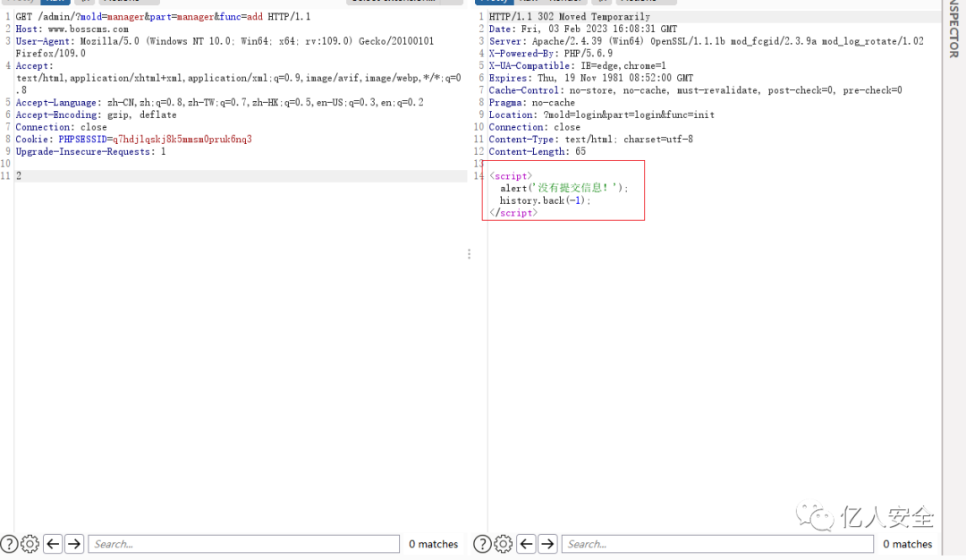Select the Host: www.bosscms.com header
966x560 pixels.
[72, 29]
